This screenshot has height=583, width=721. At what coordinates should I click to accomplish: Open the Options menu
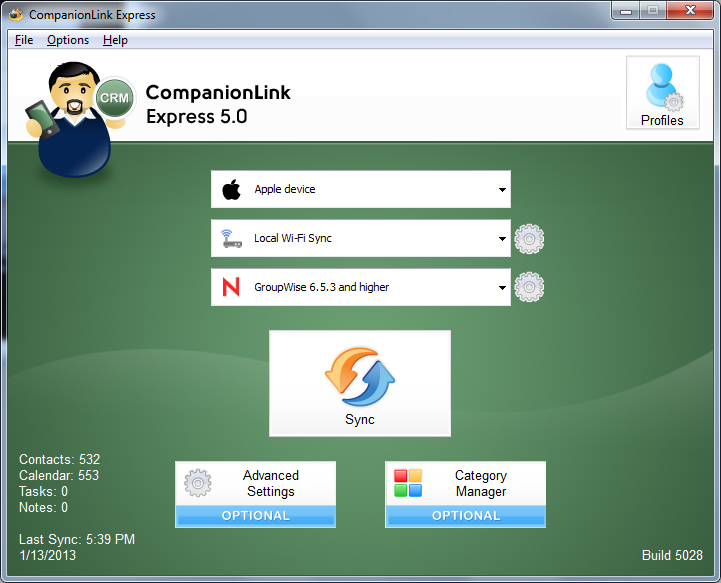tap(68, 40)
